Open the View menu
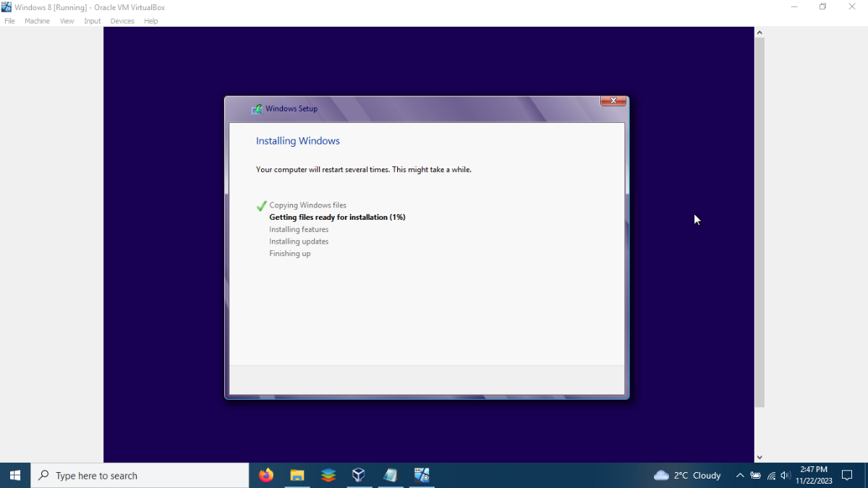 click(67, 21)
